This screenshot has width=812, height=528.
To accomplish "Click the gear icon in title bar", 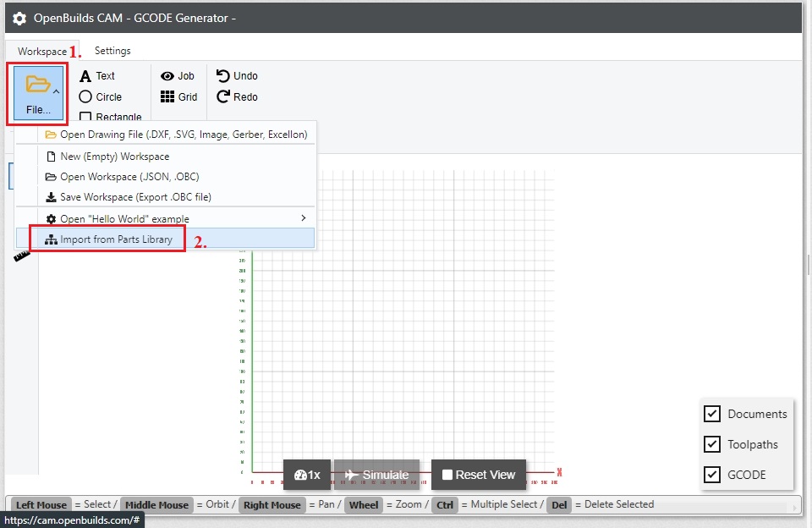I will pos(19,19).
